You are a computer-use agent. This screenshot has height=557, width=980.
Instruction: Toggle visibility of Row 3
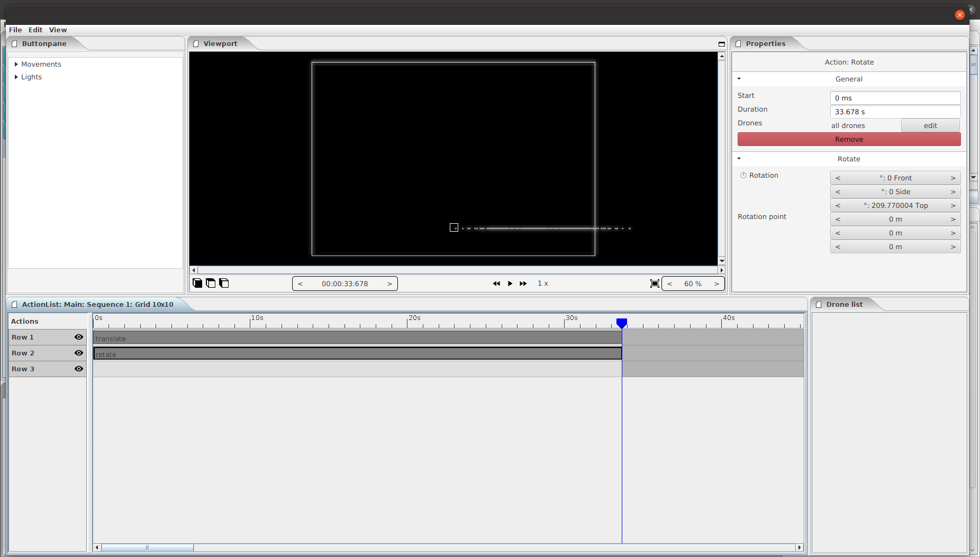79,369
